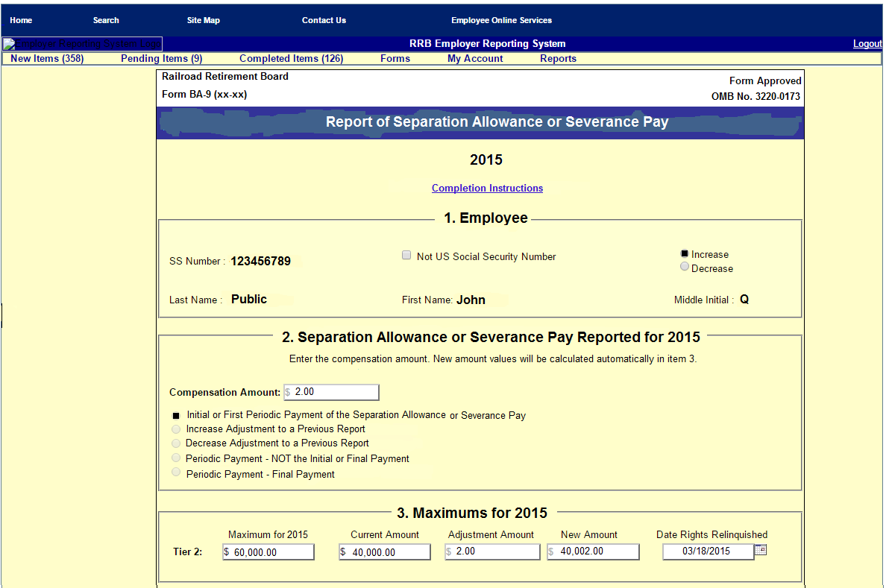The width and height of the screenshot is (889, 588).
Task: Open the Pending Items (9) menu
Action: pyautogui.click(x=162, y=58)
